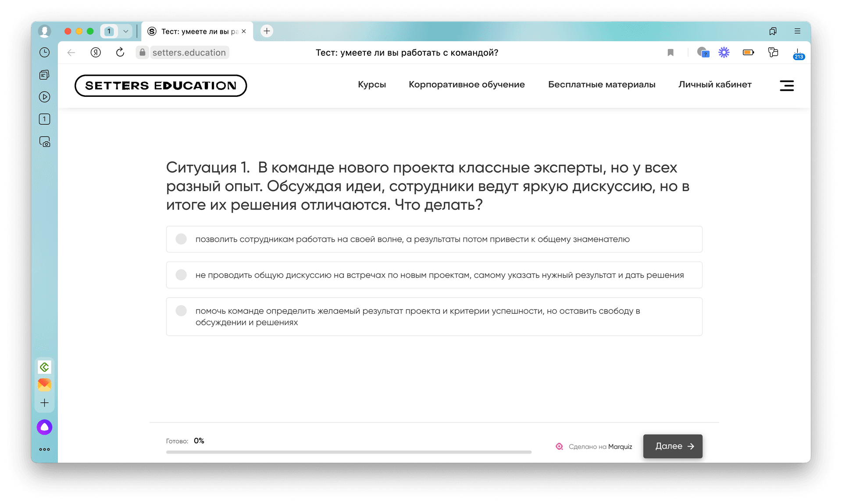
Task: Open downloads icon with 213 badge
Action: pos(798,53)
